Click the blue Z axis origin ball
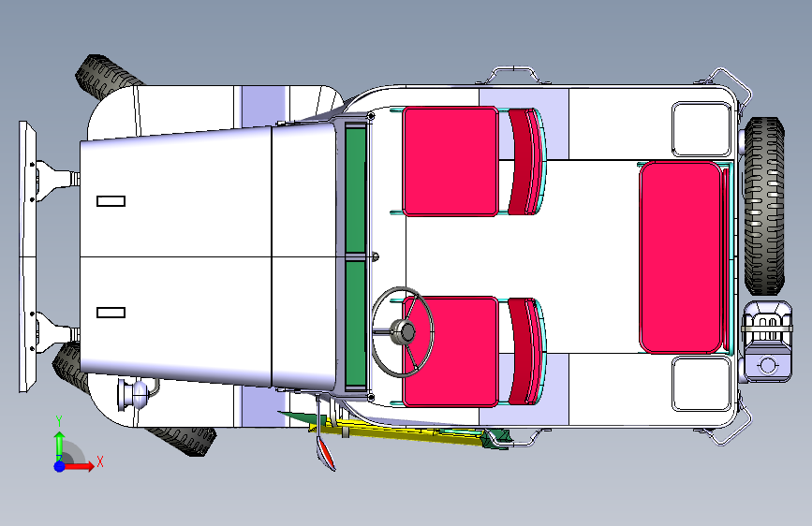The height and width of the screenshot is (526, 812). click(x=60, y=466)
